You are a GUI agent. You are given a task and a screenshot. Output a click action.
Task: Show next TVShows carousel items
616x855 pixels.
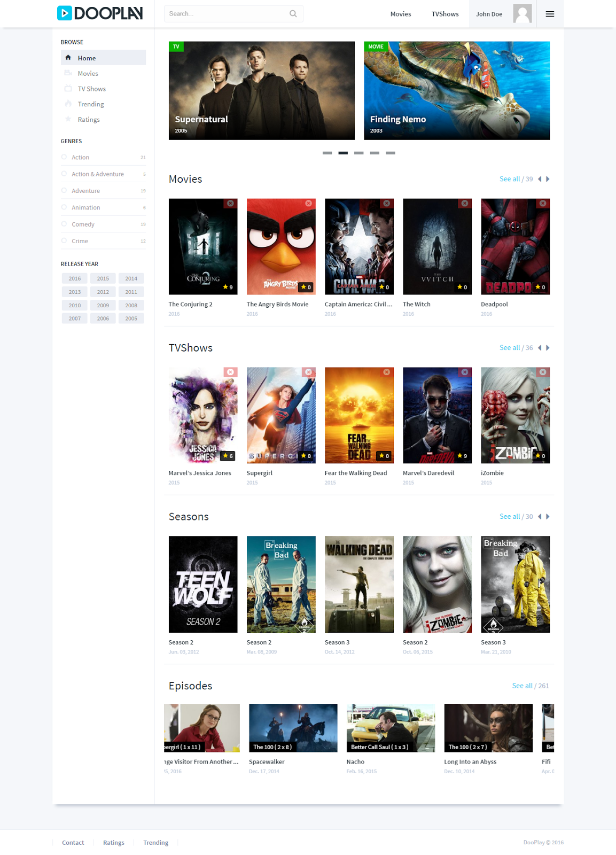[548, 348]
